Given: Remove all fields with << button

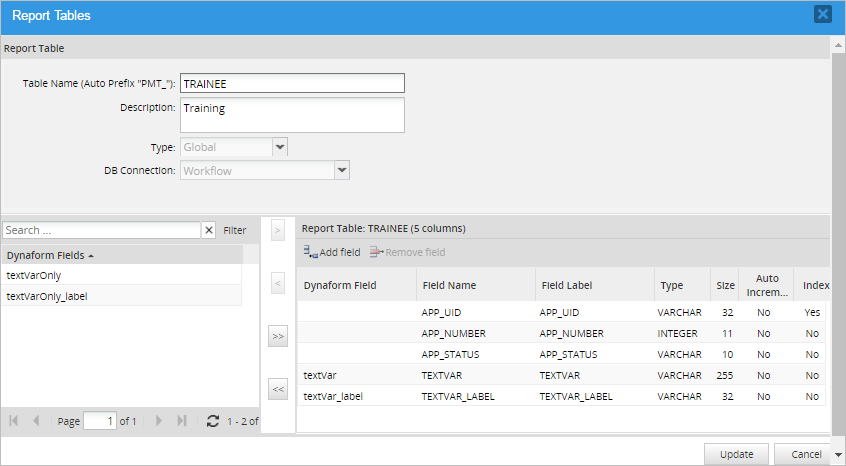Looking at the screenshot, I should point(278,388).
